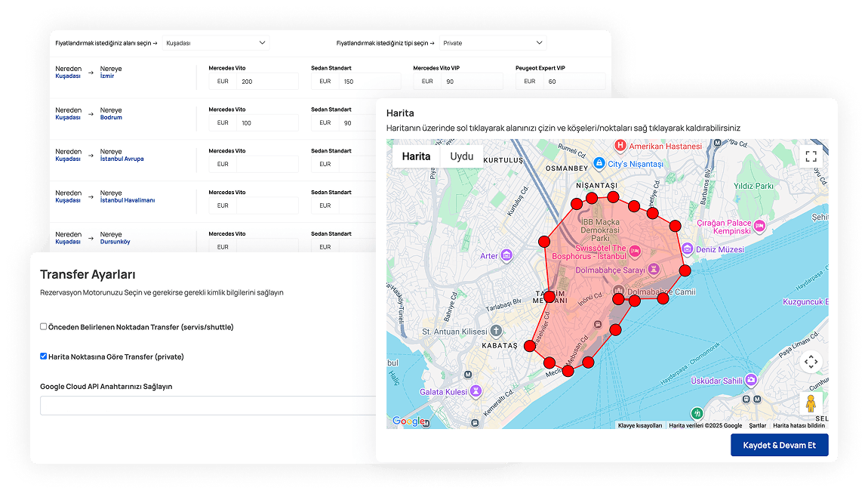
Task: Click Mercedes Vito field for İstanbul Havalimanı
Action: click(267, 205)
